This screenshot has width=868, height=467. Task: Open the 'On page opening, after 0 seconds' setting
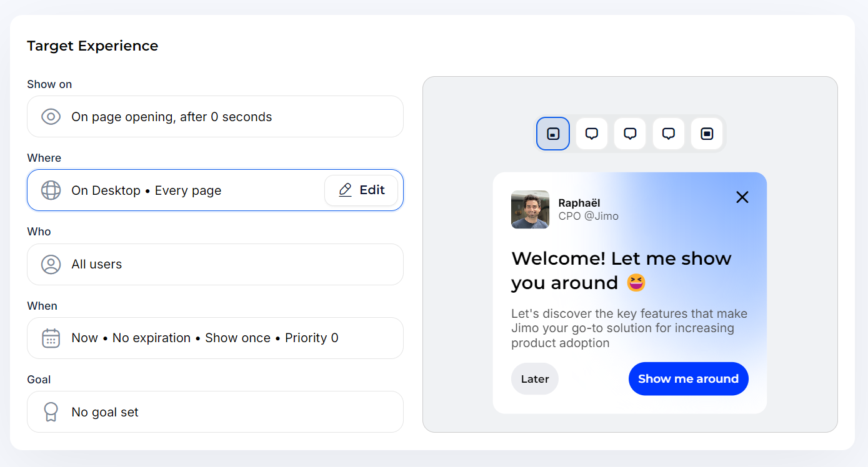coord(215,117)
